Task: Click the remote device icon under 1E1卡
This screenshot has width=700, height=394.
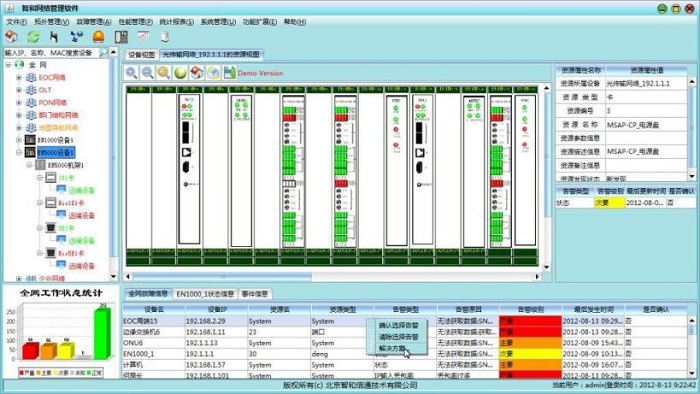Action: click(61, 190)
